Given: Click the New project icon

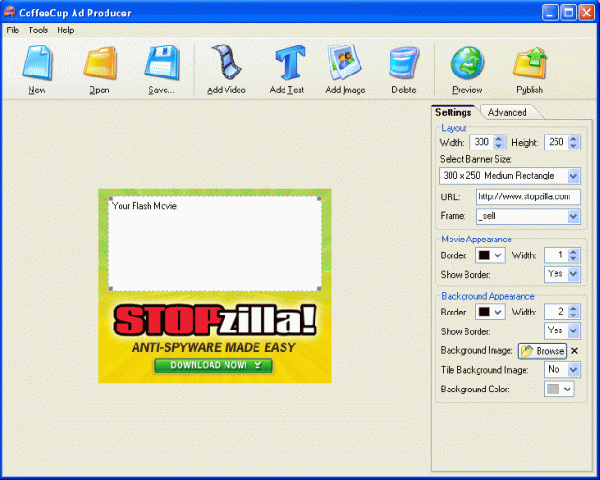Looking at the screenshot, I should 37,63.
